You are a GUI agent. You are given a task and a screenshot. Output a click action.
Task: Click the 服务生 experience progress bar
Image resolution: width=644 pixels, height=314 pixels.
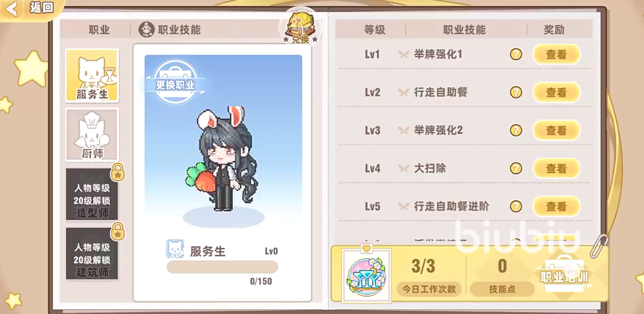point(222,267)
